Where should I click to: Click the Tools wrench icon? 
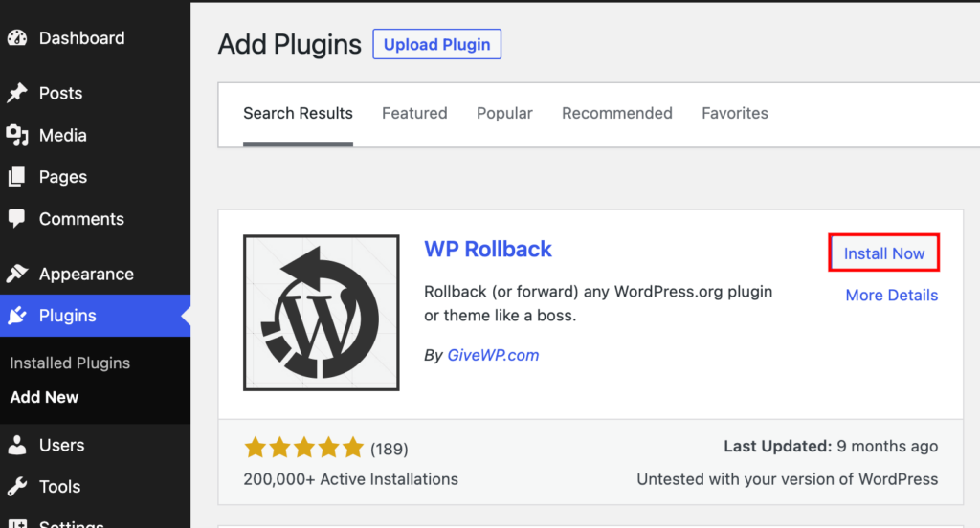(17, 487)
